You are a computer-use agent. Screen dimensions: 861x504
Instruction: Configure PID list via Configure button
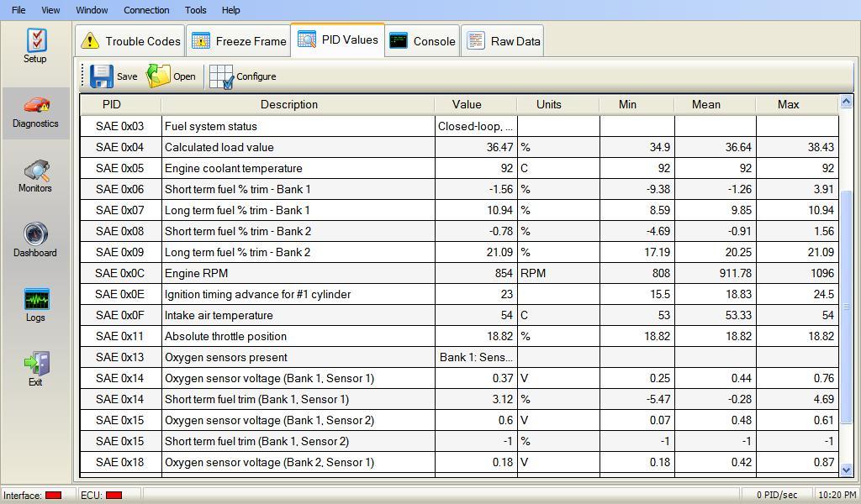point(222,76)
